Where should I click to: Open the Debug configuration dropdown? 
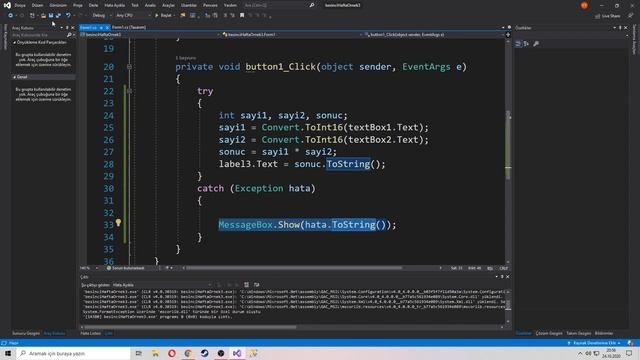click(102, 16)
